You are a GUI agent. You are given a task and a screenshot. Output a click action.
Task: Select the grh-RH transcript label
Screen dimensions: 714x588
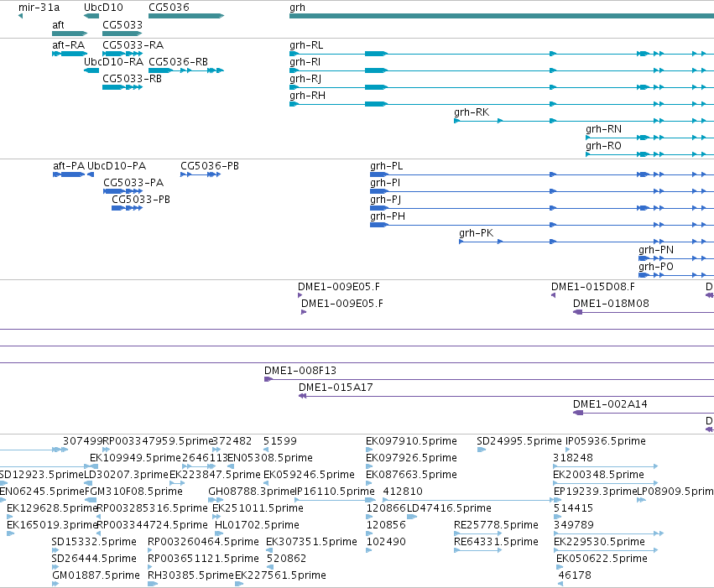pos(308,96)
